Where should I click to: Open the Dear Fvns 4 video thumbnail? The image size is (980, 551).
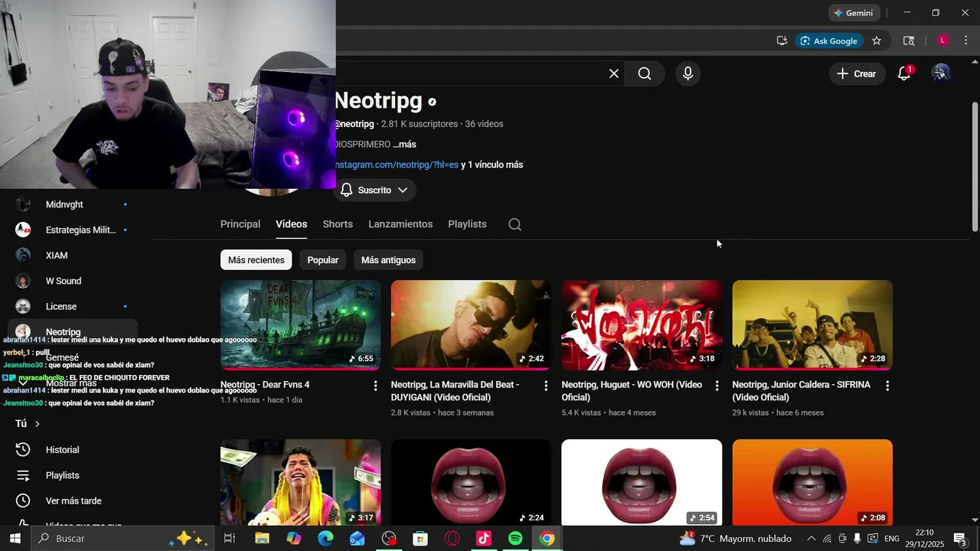click(x=300, y=324)
